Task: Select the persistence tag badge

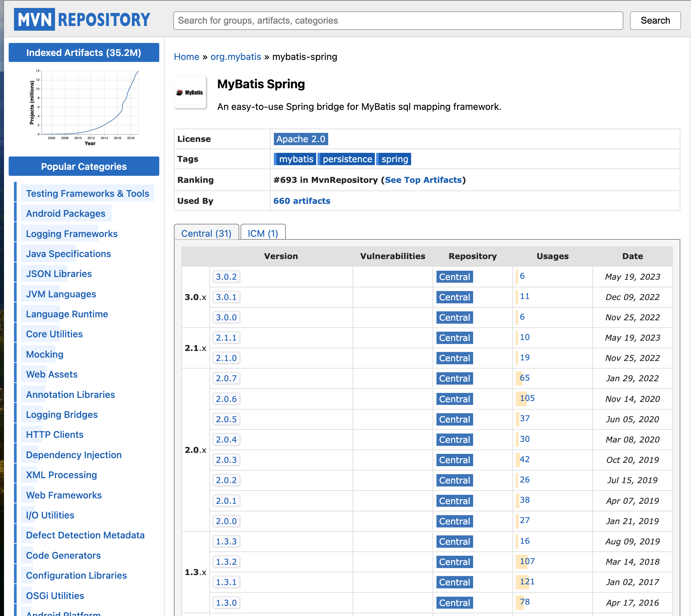Action: 347,159
